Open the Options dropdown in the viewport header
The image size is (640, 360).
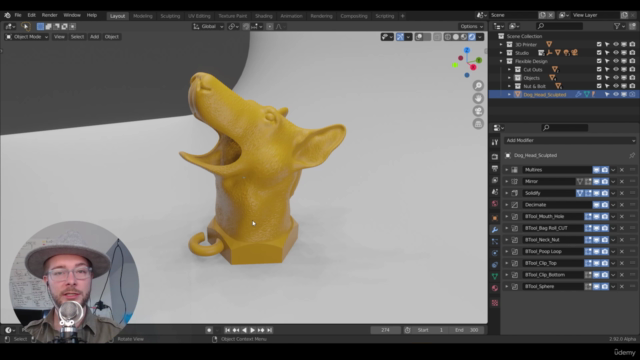click(471, 27)
